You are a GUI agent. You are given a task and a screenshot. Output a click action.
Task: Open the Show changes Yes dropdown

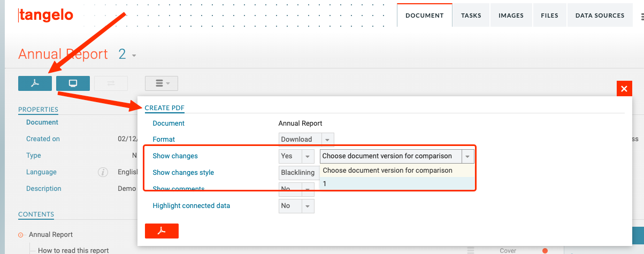pos(296,156)
